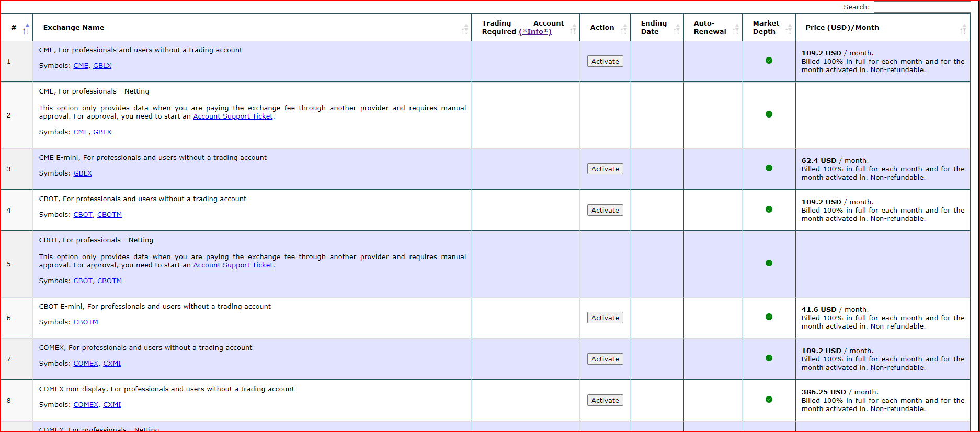Open Account Support Ticket link in CBOT Netting row

point(233,265)
